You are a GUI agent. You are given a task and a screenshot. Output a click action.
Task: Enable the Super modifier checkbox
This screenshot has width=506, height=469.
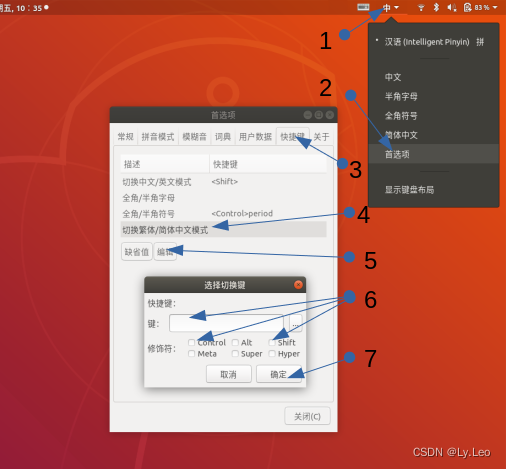pos(235,354)
